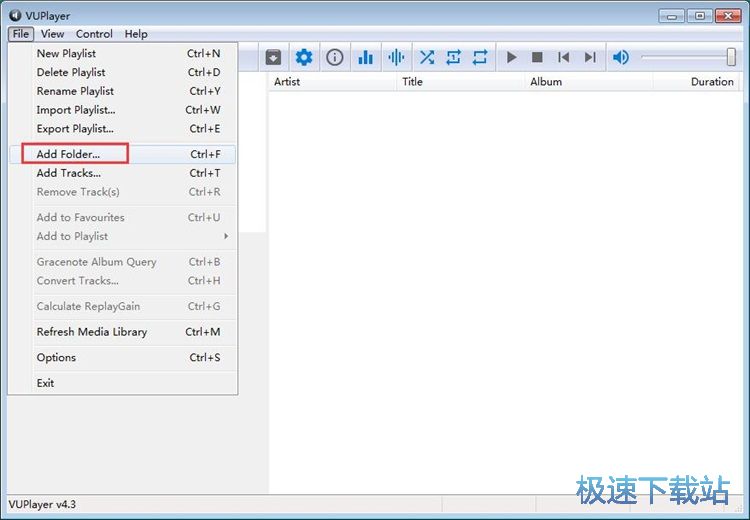Click the convert tracks toolbar icon
Image resolution: width=750 pixels, height=520 pixels.
click(x=273, y=57)
